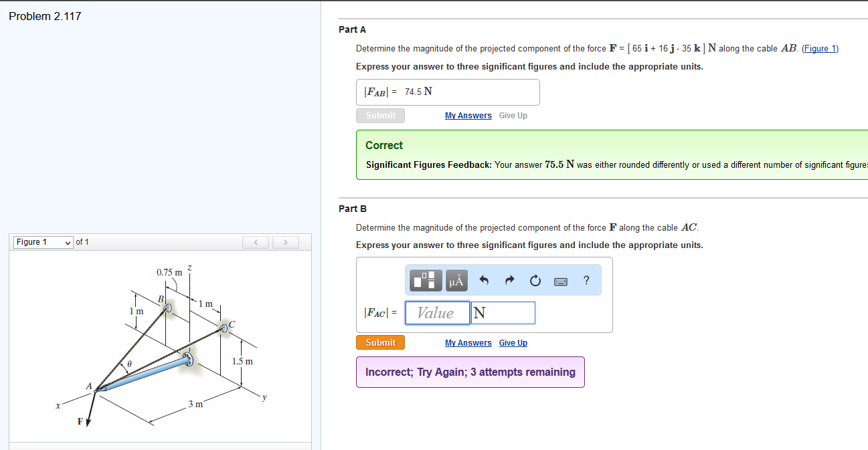868x450 pixels.
Task: Click the redo arrow in answer toolbar
Action: point(509,281)
